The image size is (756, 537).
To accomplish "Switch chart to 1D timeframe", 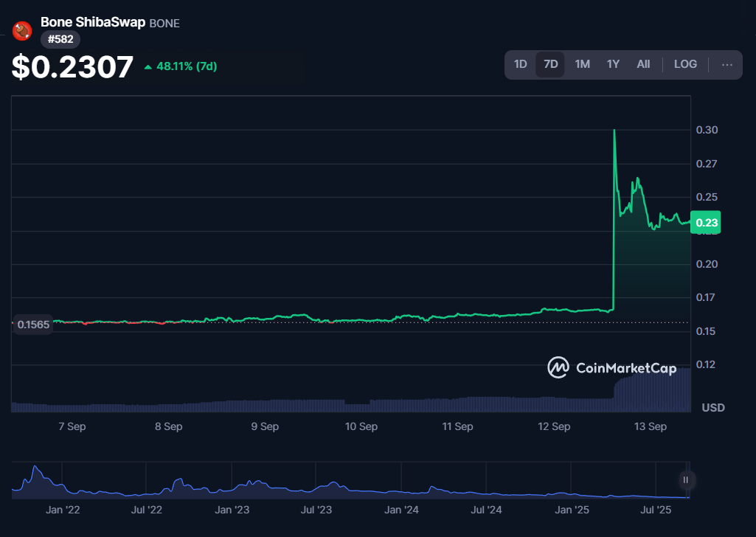I will (x=520, y=65).
